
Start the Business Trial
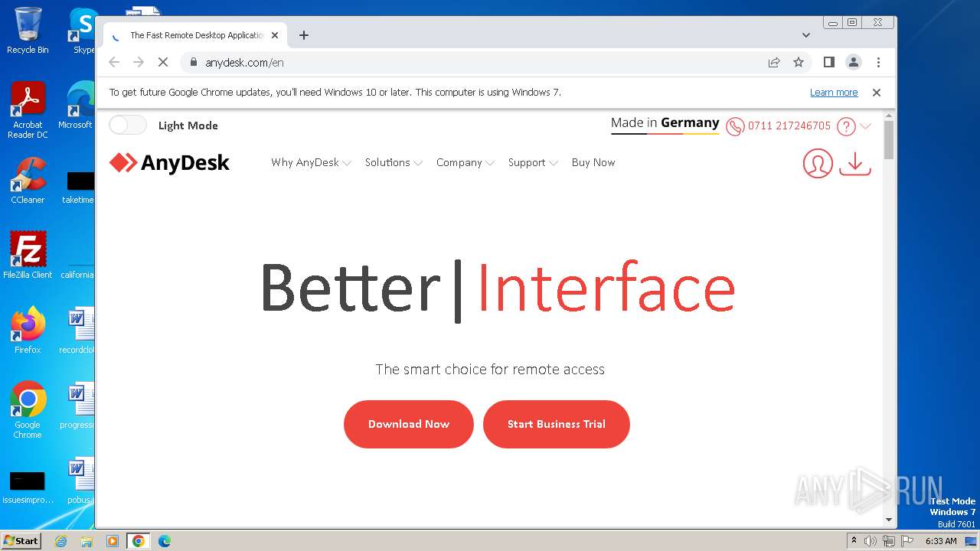click(557, 424)
